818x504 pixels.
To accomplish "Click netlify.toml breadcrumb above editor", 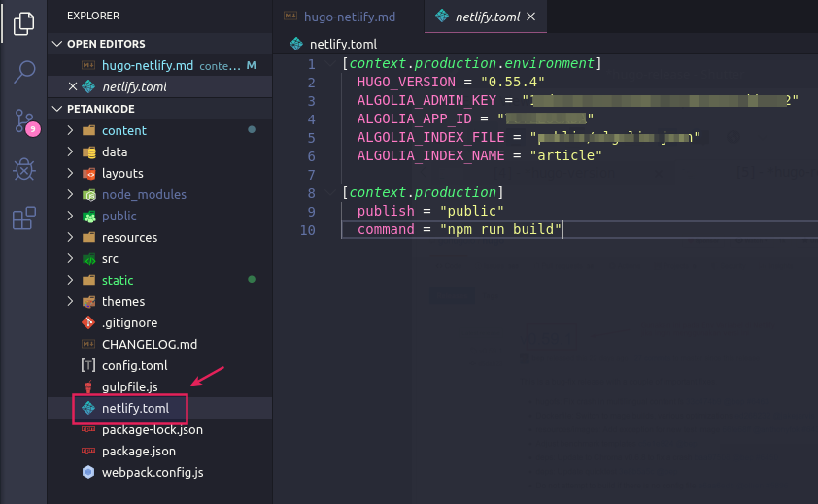I will click(343, 45).
